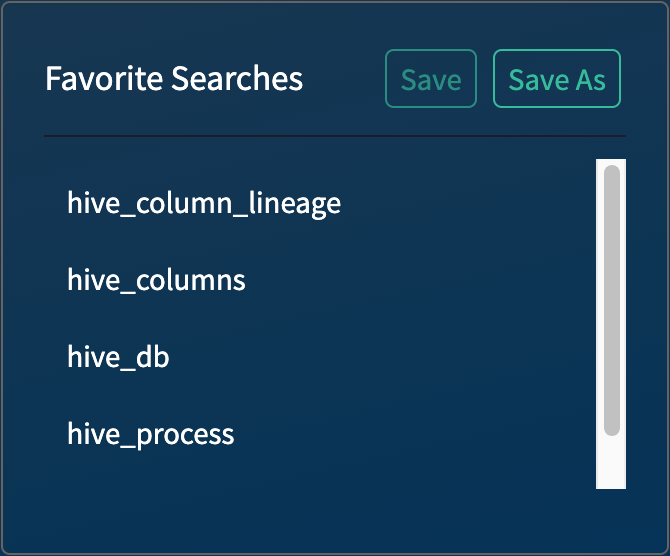Open the hive_column_lineage favorite search
Viewport: 670px width, 556px height.
(x=204, y=203)
